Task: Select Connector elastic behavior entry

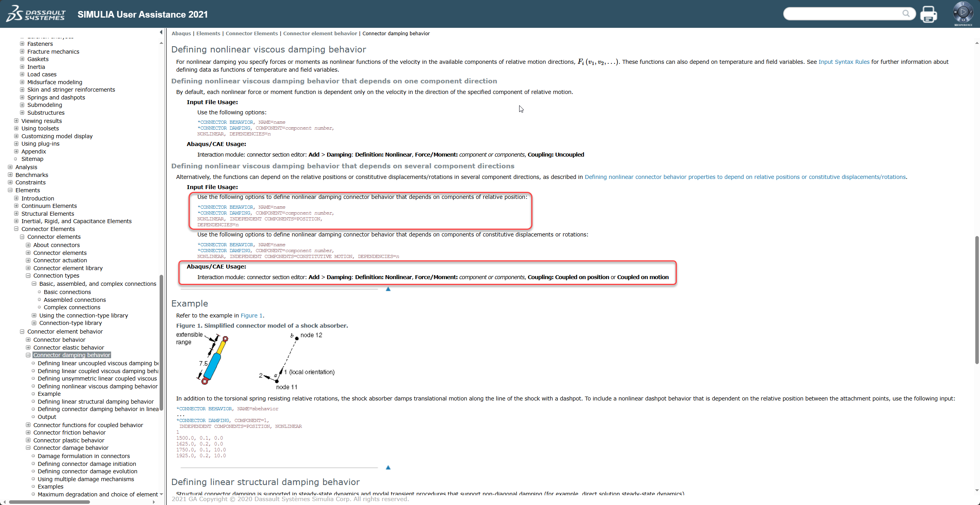Action: tap(68, 348)
